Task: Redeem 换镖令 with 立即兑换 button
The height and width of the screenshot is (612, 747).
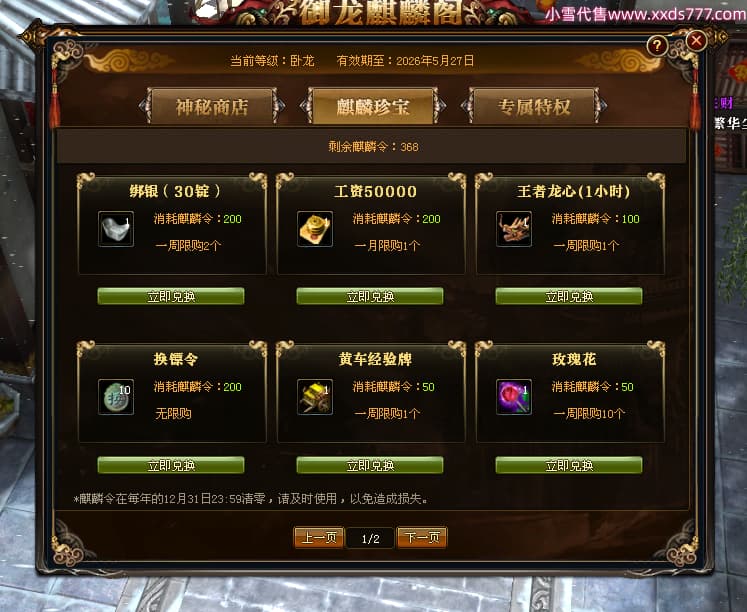Action: [171, 465]
